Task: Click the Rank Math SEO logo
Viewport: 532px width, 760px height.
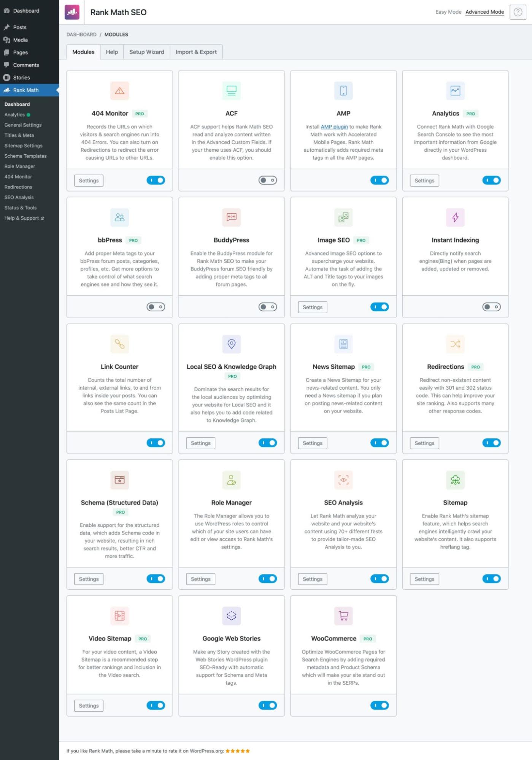Action: [72, 12]
